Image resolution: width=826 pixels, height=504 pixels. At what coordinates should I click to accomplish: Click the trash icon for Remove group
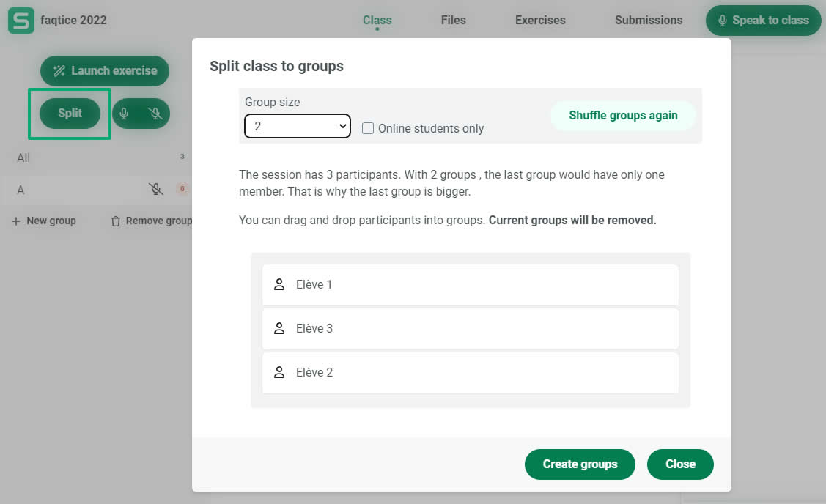115,220
